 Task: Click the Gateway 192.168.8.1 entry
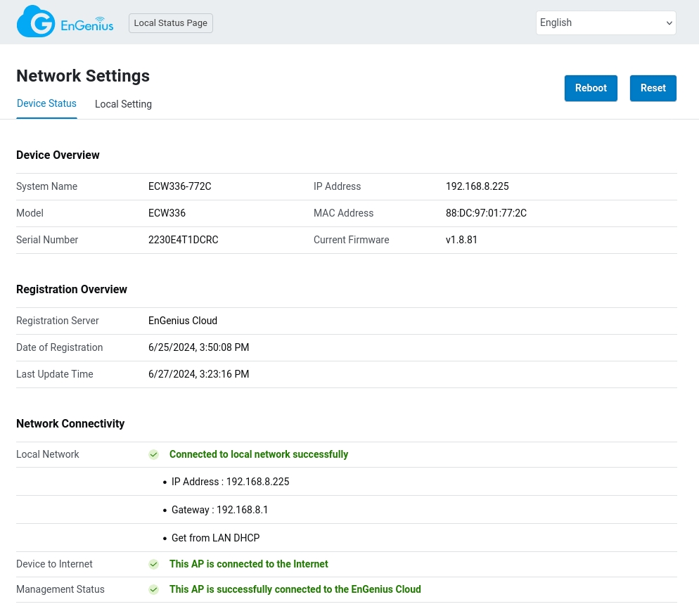[219, 511]
